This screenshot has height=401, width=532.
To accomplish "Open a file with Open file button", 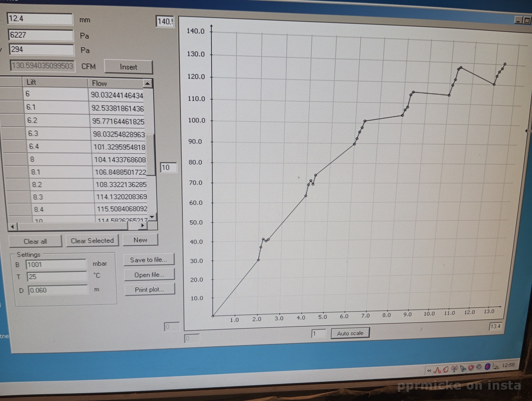I will tap(149, 275).
